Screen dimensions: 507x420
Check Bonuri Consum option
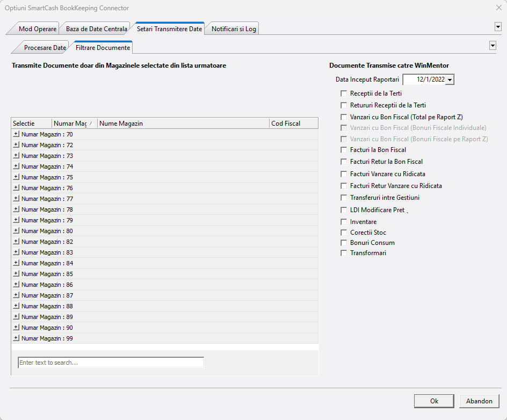344,243
